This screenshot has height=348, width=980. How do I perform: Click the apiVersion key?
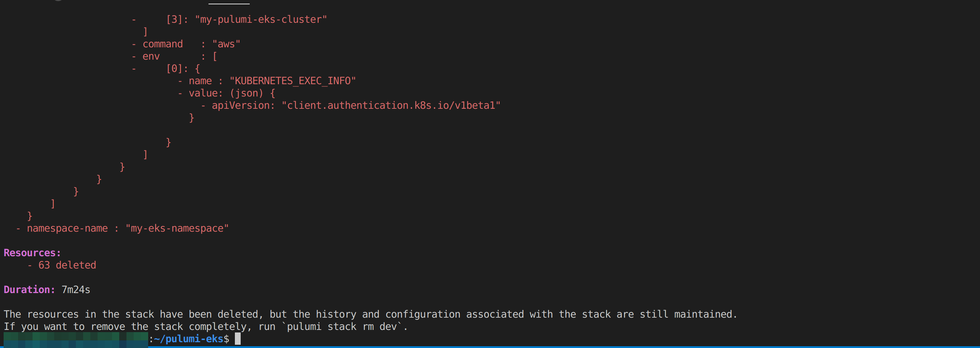coord(243,106)
